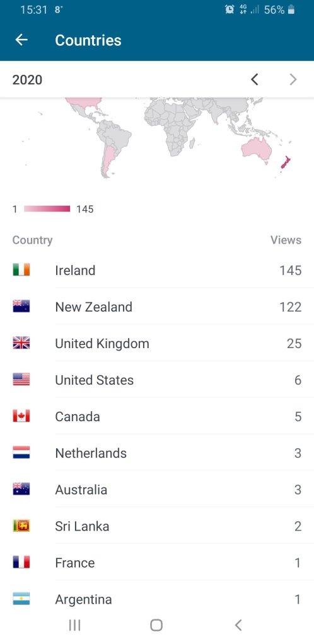
Task: Tap the Canada flag icon
Action: [x=21, y=416]
